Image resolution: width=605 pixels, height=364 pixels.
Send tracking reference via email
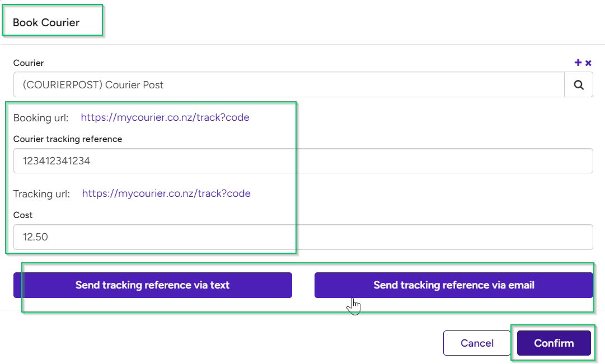click(453, 285)
